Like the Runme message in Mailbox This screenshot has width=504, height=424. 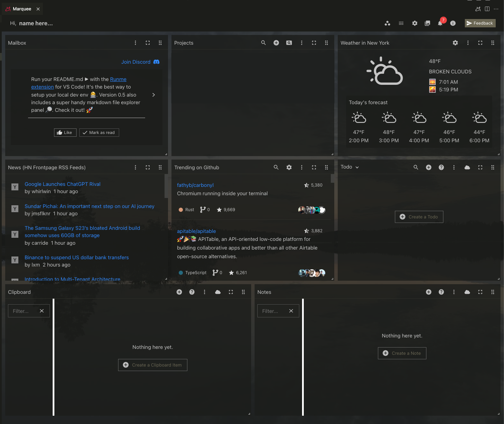65,133
